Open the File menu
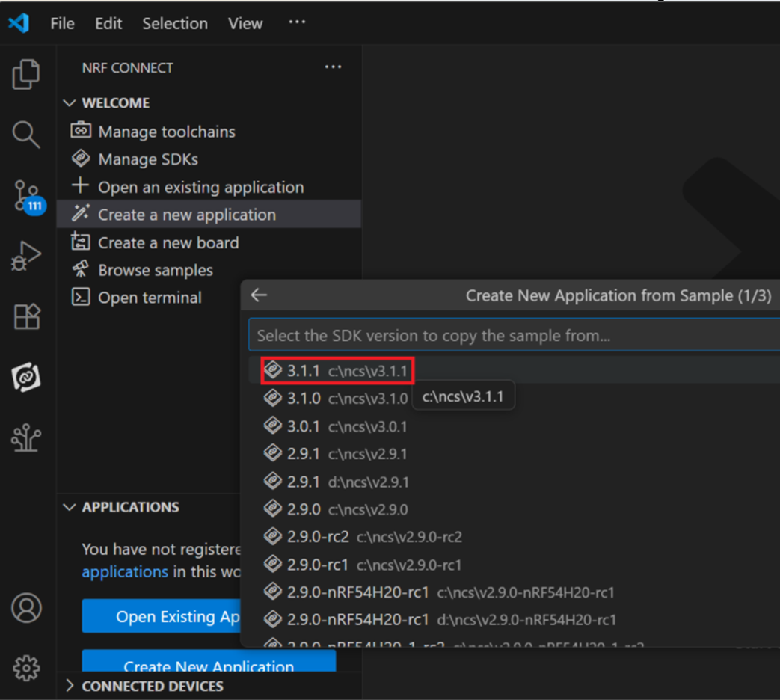This screenshot has width=780, height=700. (x=62, y=24)
